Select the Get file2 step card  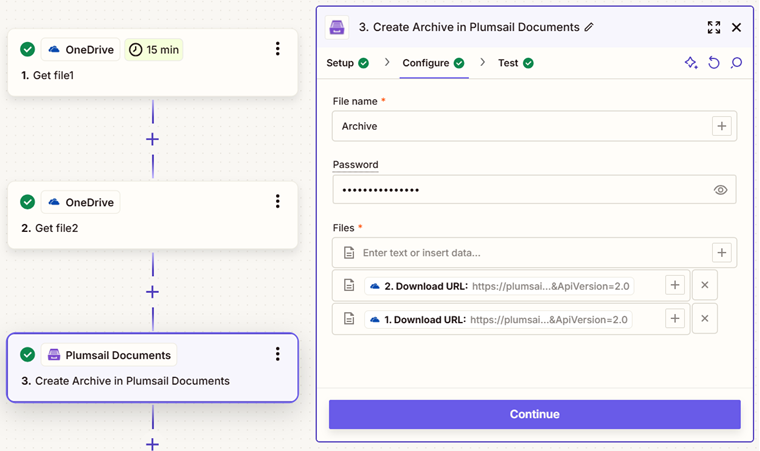point(153,215)
